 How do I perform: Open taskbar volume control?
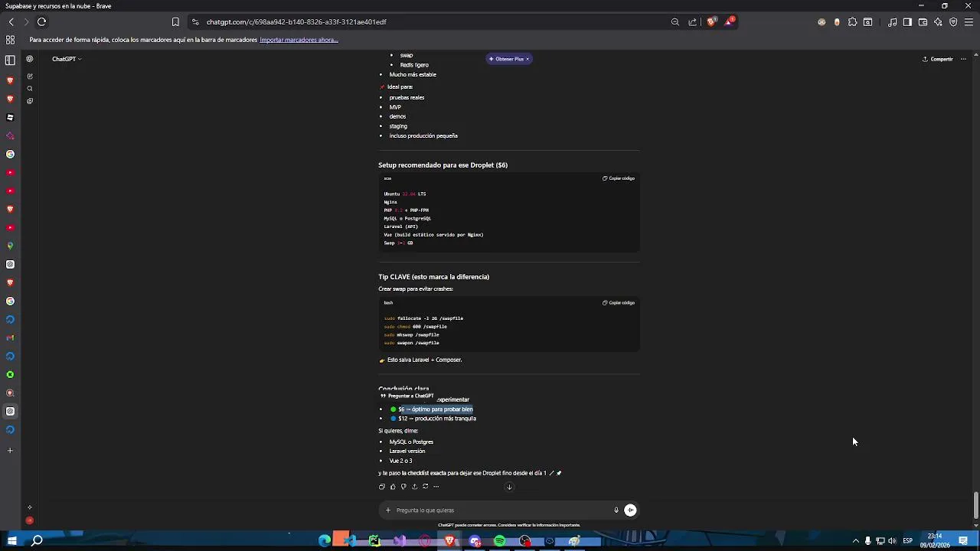892,541
